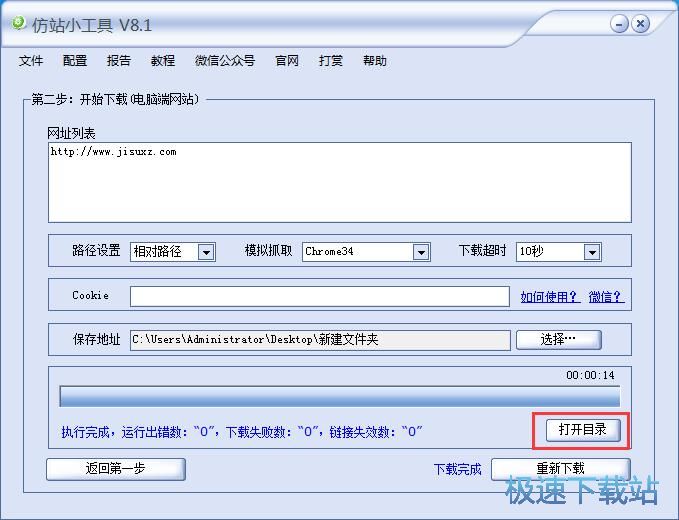Click the 路径设置 label
Screen dimensions: 679x520
pyautogui.click(x=96, y=251)
